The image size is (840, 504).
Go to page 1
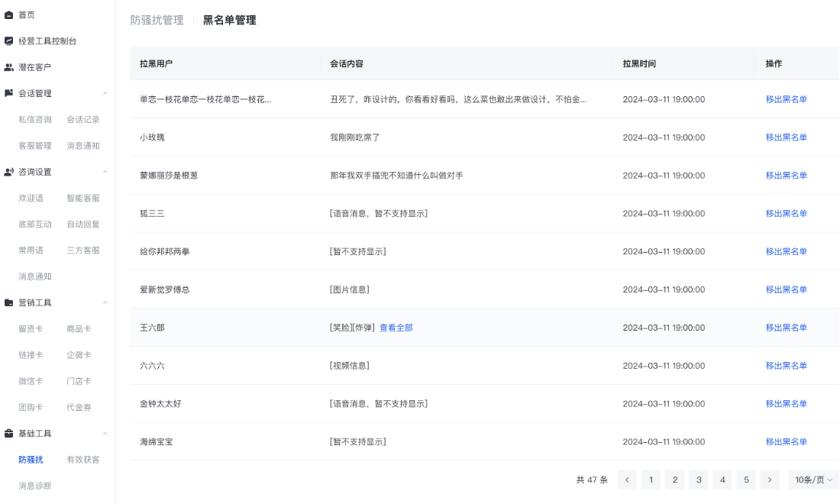[x=651, y=480]
